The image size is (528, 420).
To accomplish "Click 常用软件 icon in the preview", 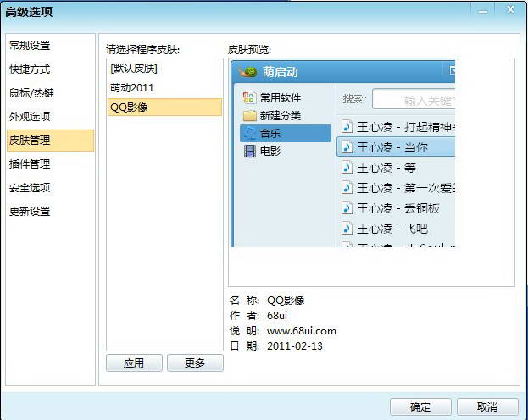I will point(249,97).
